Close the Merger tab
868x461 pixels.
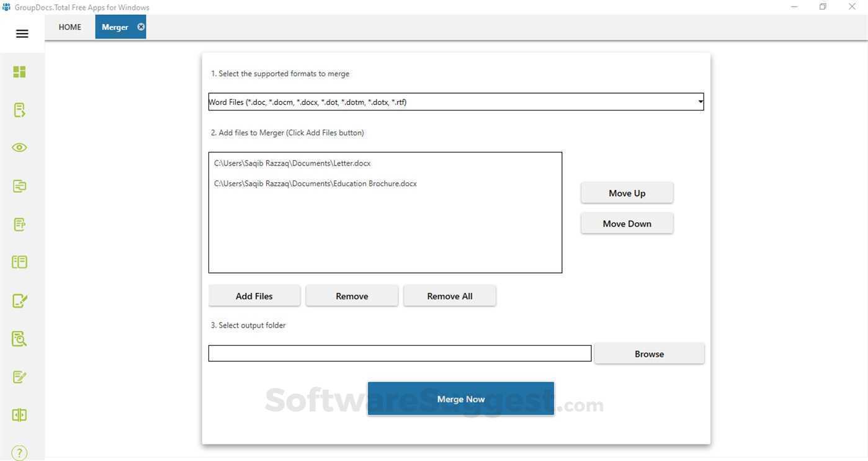(140, 27)
